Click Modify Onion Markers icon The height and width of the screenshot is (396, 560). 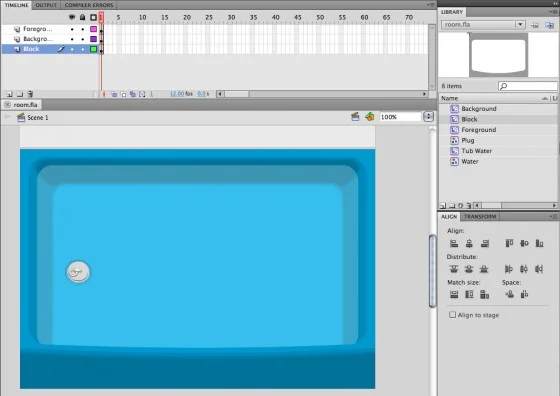(x=142, y=94)
